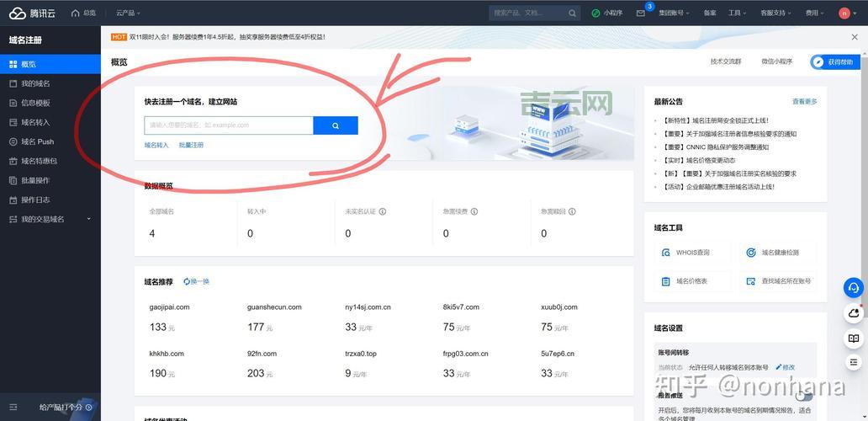Toggle the 报告推送 switch

pyautogui.click(x=804, y=396)
